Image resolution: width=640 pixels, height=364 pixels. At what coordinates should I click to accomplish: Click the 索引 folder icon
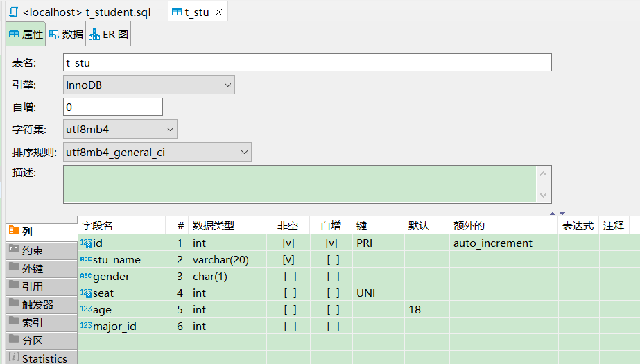pos(14,320)
